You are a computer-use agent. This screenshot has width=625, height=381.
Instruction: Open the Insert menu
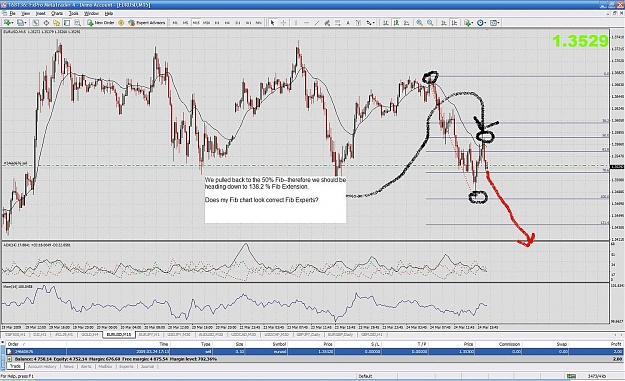[41, 13]
